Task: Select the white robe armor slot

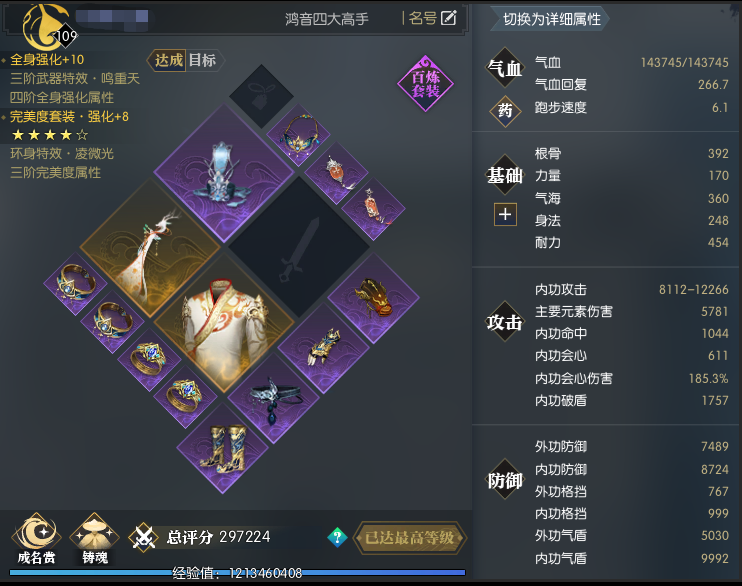Action: click(222, 323)
